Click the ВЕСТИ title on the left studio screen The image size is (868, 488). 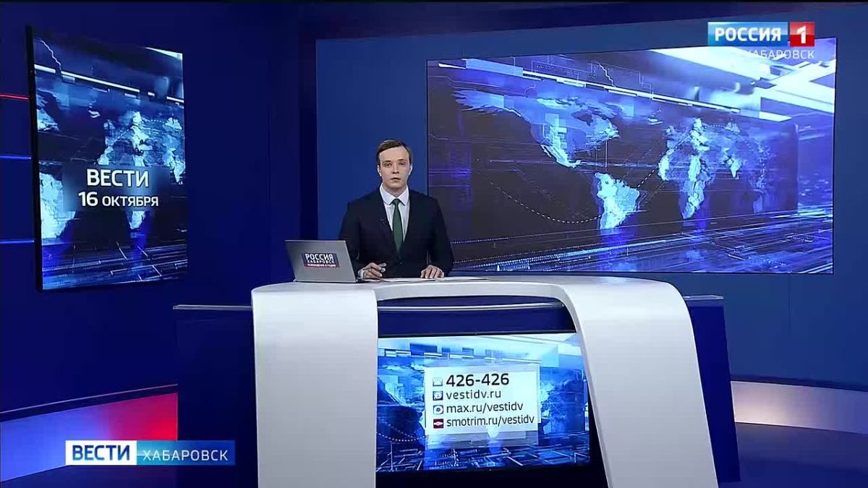[x=118, y=178]
